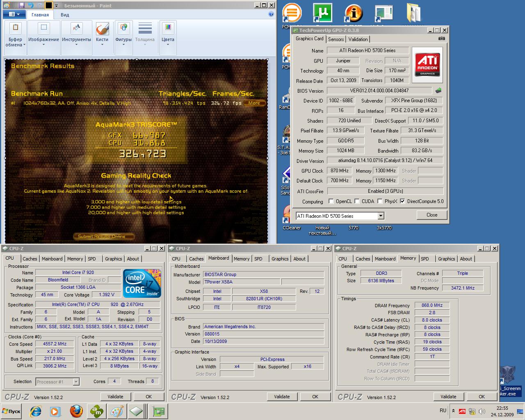525x420 pixels.
Task: Select the Graphics Card tab in GPU-Z
Action: pyautogui.click(x=310, y=39)
